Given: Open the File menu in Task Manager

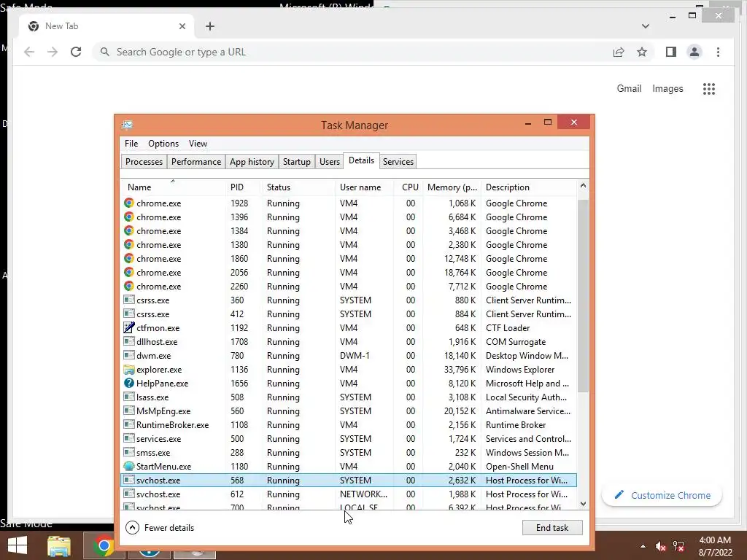Looking at the screenshot, I should [x=131, y=144].
